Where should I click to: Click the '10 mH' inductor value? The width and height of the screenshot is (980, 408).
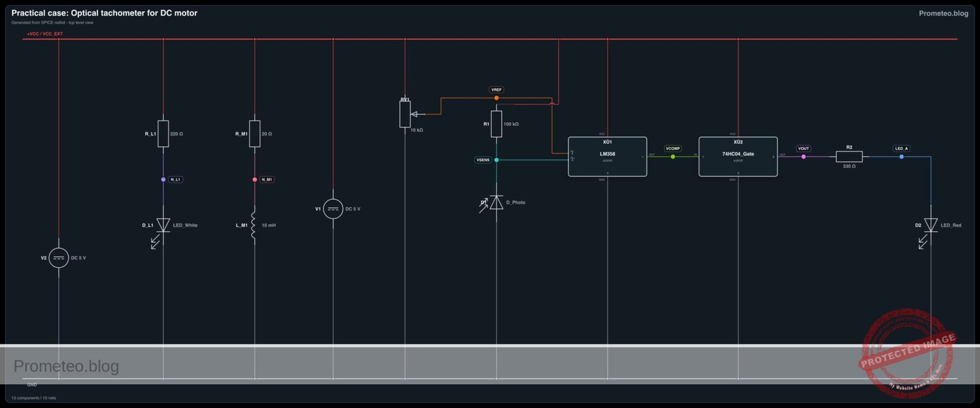pos(268,225)
